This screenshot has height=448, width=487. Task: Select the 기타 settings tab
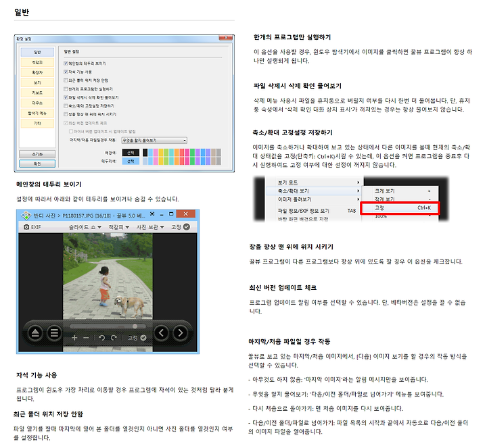coord(37,123)
